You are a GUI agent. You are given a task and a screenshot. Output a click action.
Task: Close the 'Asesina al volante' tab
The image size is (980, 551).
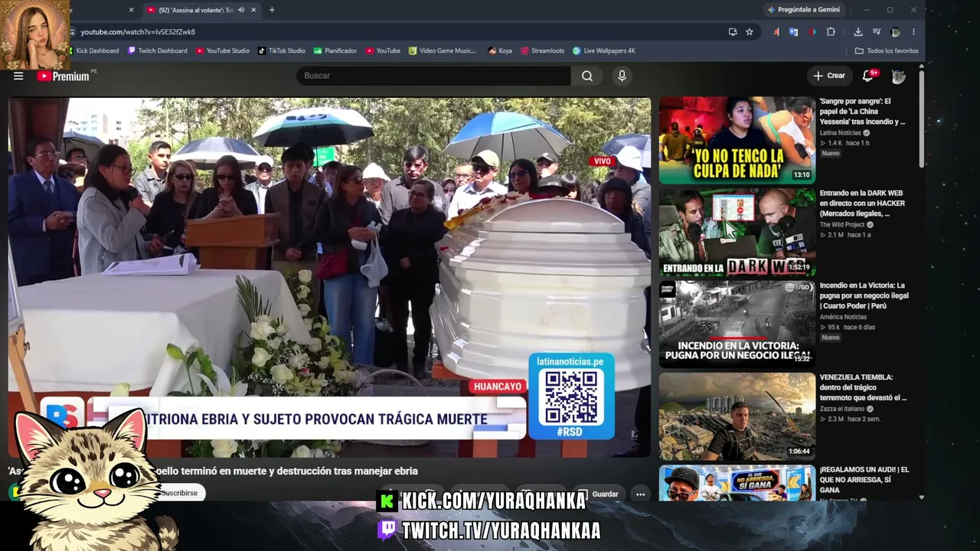click(253, 10)
